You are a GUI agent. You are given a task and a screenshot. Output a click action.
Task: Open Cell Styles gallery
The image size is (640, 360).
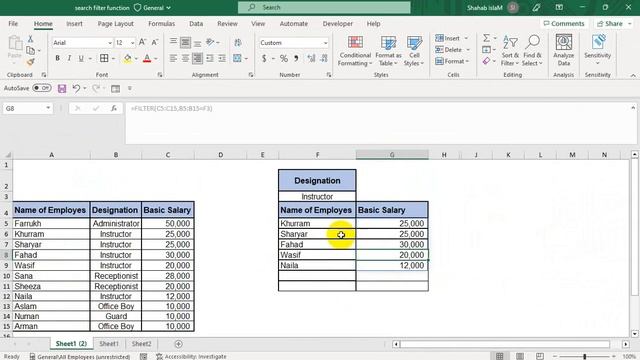click(x=414, y=51)
